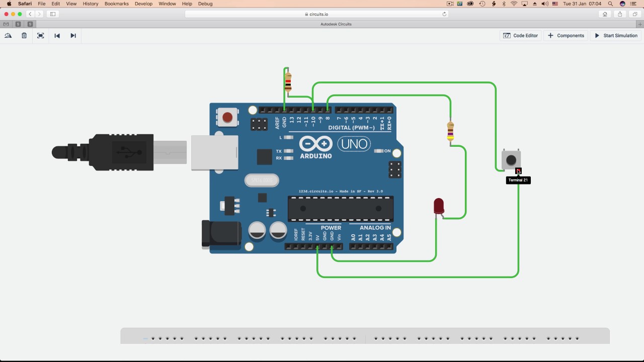Click Safari forward navigation arrow

(x=39, y=14)
